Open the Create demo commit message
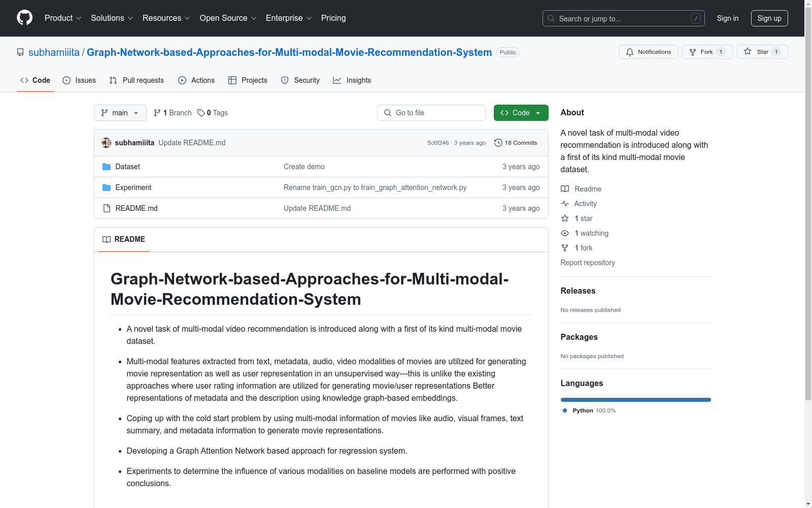This screenshot has width=812, height=508. 304,167
